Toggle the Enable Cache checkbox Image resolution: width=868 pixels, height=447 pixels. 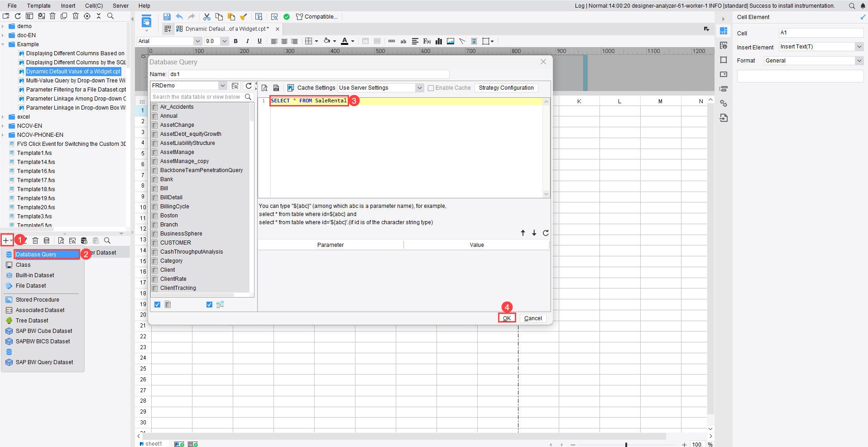point(431,88)
